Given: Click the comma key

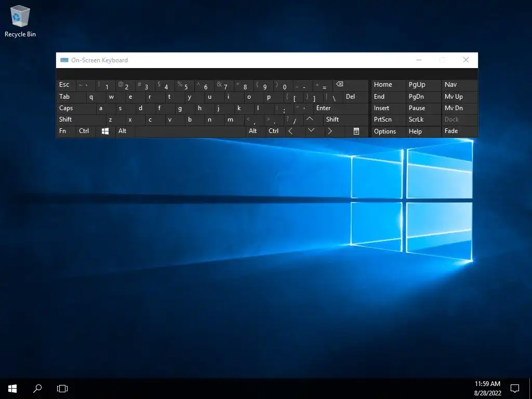Looking at the screenshot, I should (254, 119).
